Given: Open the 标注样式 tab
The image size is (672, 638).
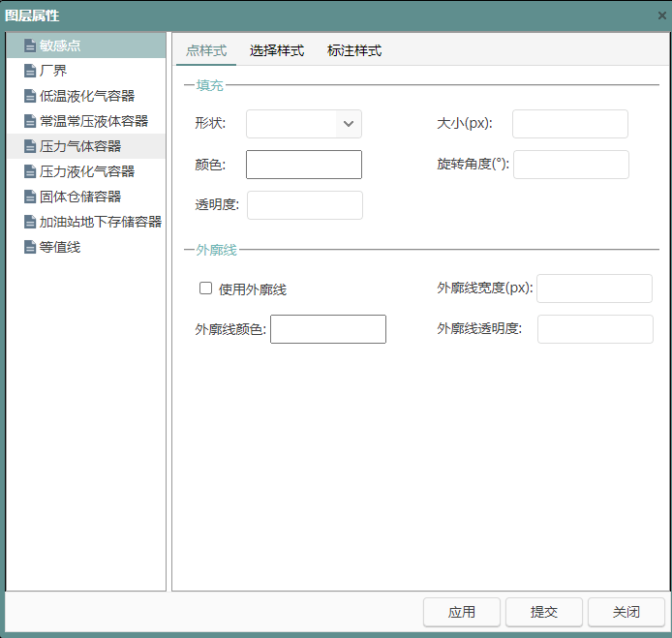Looking at the screenshot, I should 354,50.
